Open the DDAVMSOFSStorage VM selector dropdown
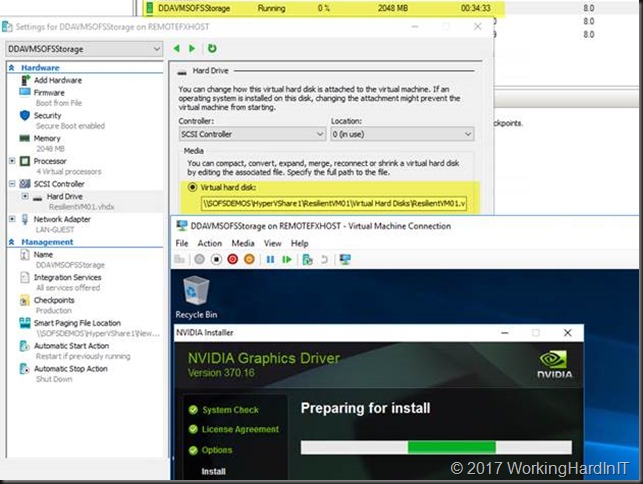 click(84, 49)
